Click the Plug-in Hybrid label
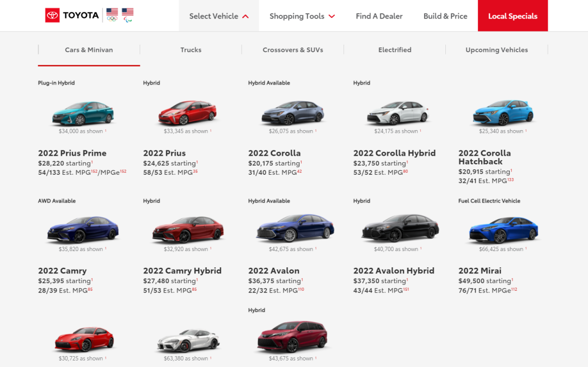The width and height of the screenshot is (588, 367). click(x=56, y=83)
